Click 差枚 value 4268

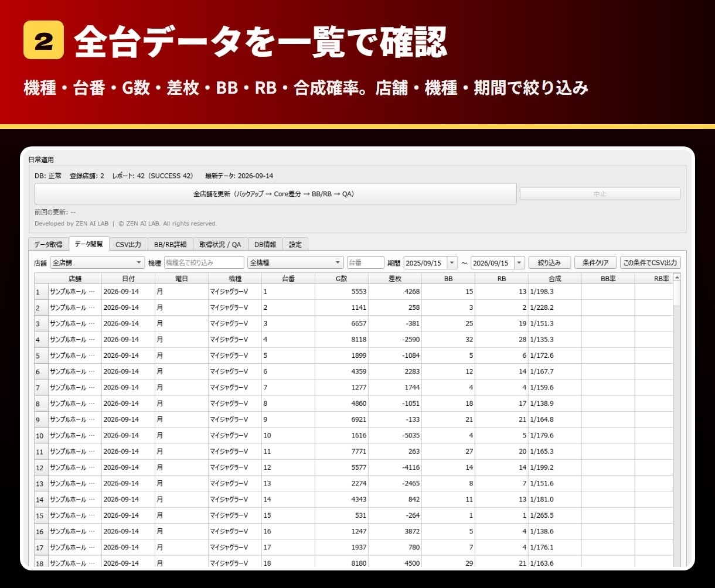[x=411, y=292]
